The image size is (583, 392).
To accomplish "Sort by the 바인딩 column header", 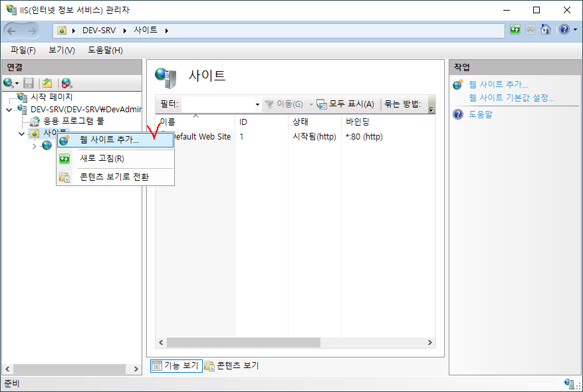I will [388, 122].
